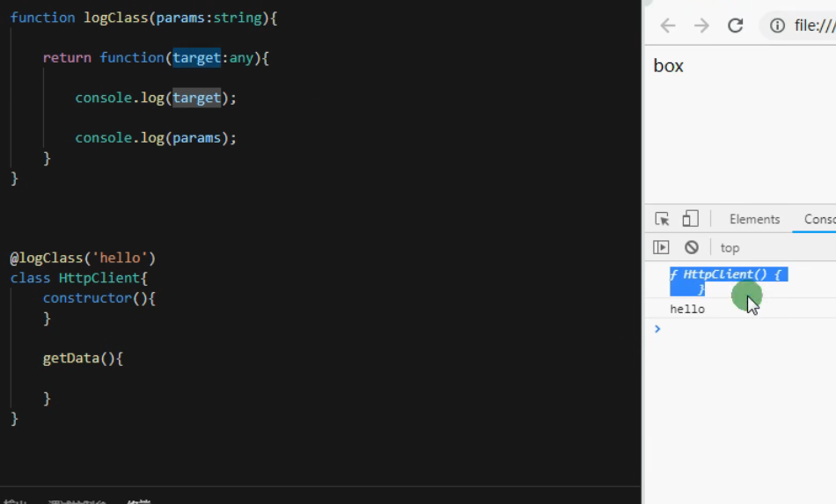Click highlighted target parameter in function signature
This screenshot has height=504, width=836.
point(196,57)
